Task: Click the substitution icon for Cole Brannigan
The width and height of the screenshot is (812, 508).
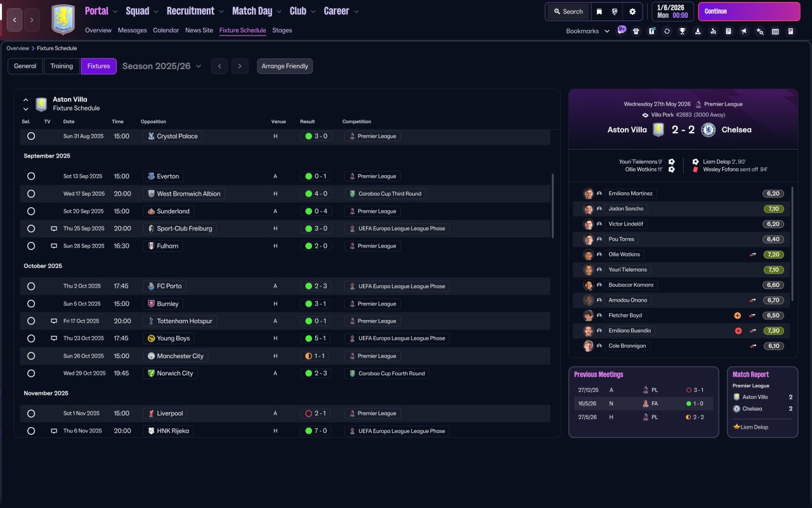Action: 753,346
